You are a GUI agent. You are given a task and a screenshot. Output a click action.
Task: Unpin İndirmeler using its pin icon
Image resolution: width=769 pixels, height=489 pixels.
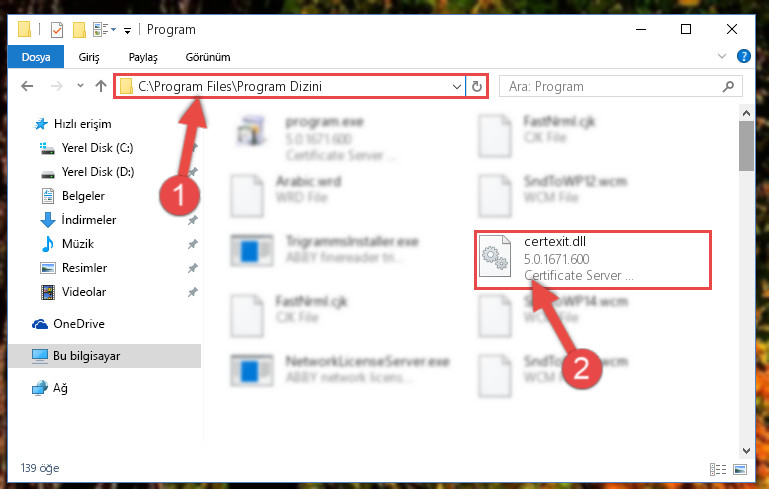tap(193, 220)
